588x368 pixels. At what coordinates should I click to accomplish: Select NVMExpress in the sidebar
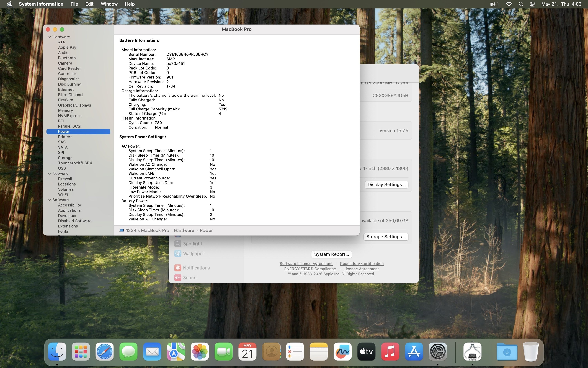pyautogui.click(x=70, y=116)
